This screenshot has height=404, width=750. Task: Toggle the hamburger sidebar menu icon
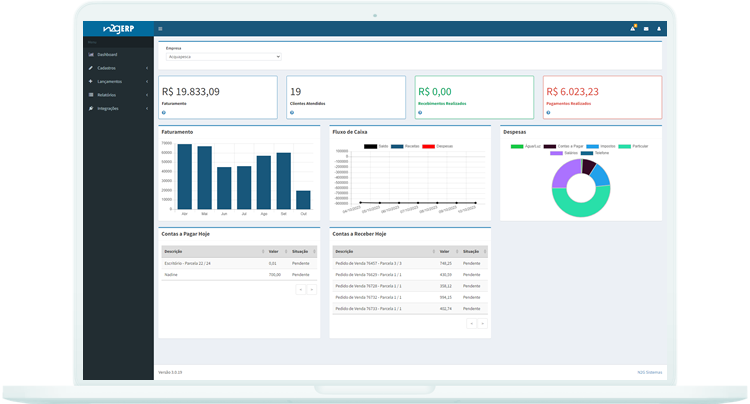[x=160, y=29]
